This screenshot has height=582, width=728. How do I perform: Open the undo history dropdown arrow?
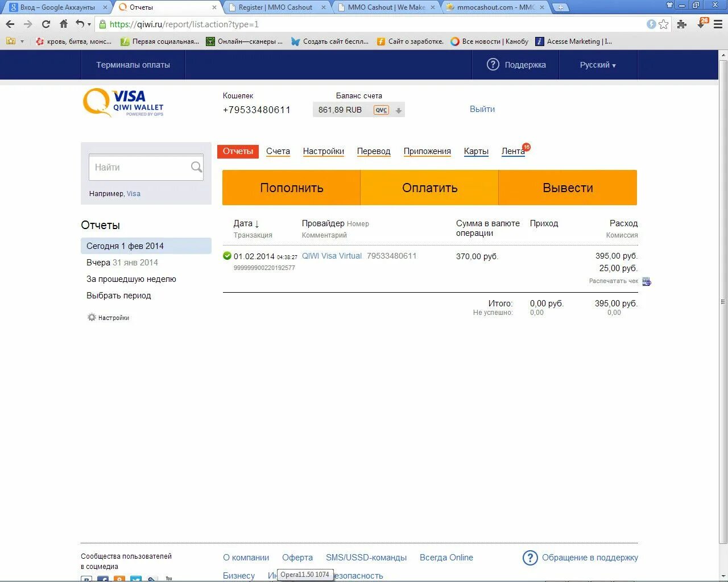[89, 24]
